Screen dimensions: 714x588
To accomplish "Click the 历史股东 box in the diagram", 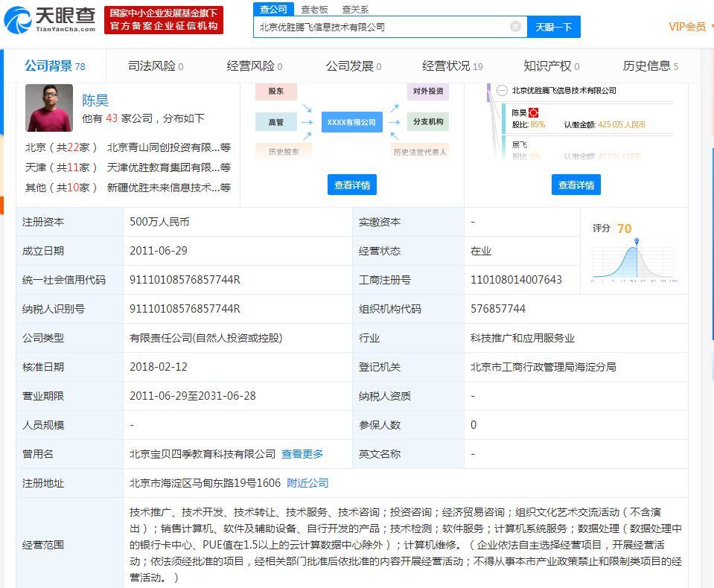I will (x=284, y=152).
